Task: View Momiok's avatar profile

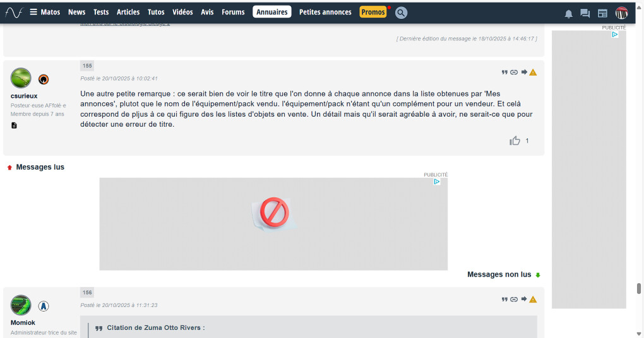Action: [21, 305]
